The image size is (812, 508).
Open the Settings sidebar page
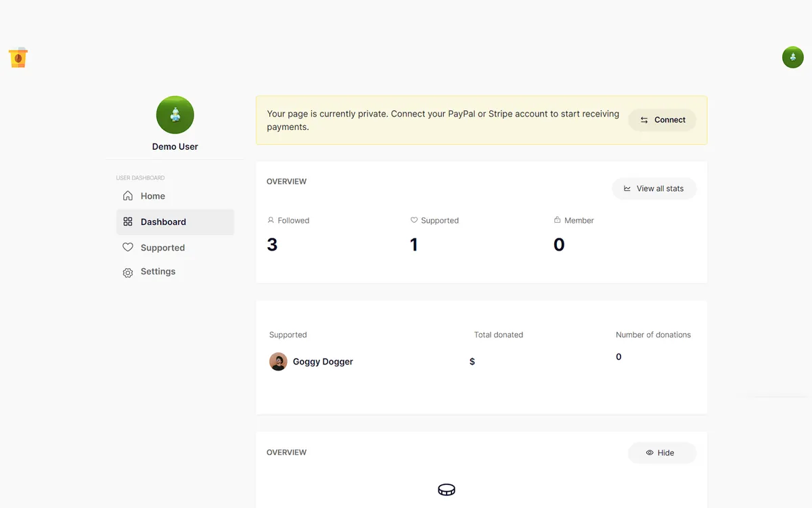tap(175, 272)
